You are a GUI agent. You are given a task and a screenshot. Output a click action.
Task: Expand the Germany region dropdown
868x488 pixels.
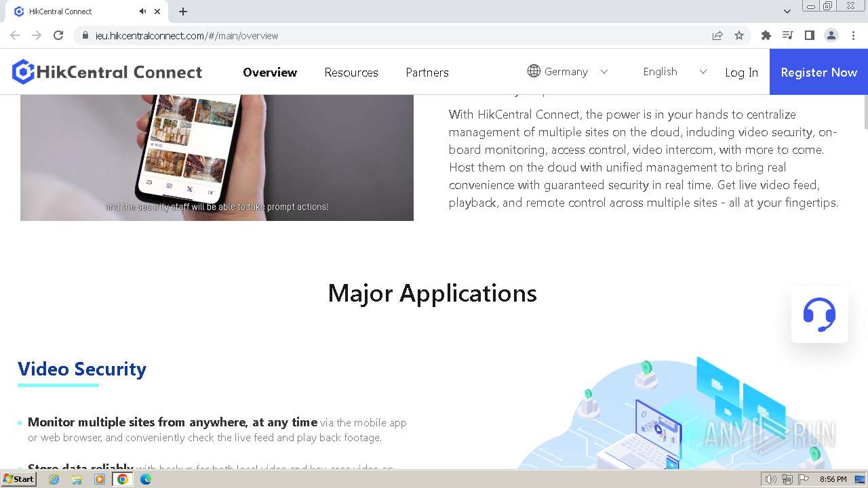point(604,72)
